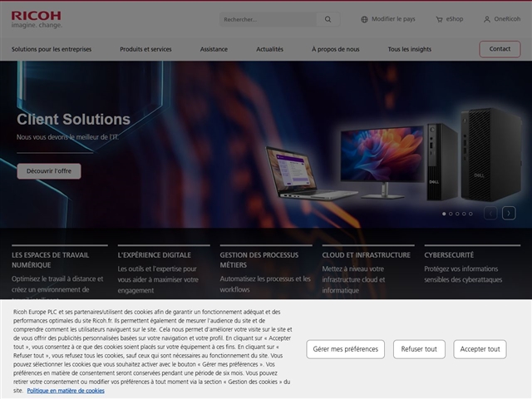Open Politique en matière de cookies link

point(66,390)
